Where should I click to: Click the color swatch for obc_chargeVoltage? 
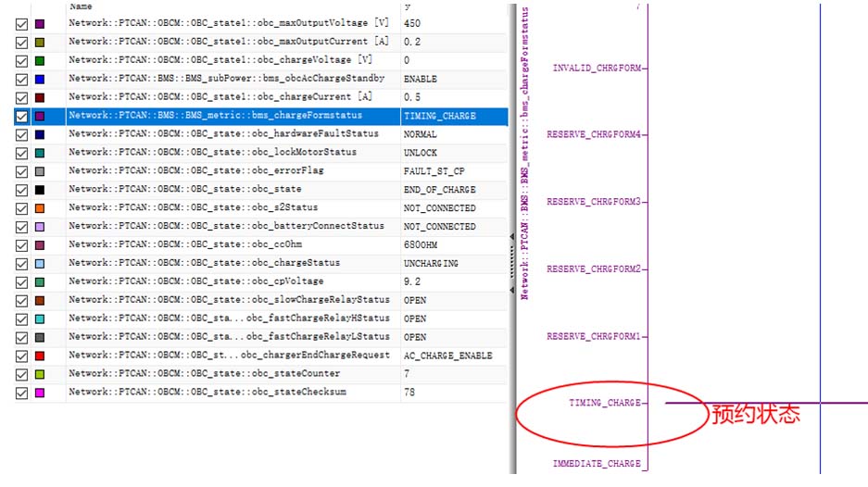39,61
